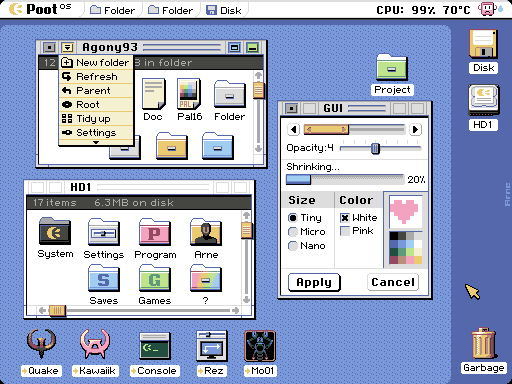The image size is (512, 384).
Task: Open the Console terminal icon
Action: 155,346
